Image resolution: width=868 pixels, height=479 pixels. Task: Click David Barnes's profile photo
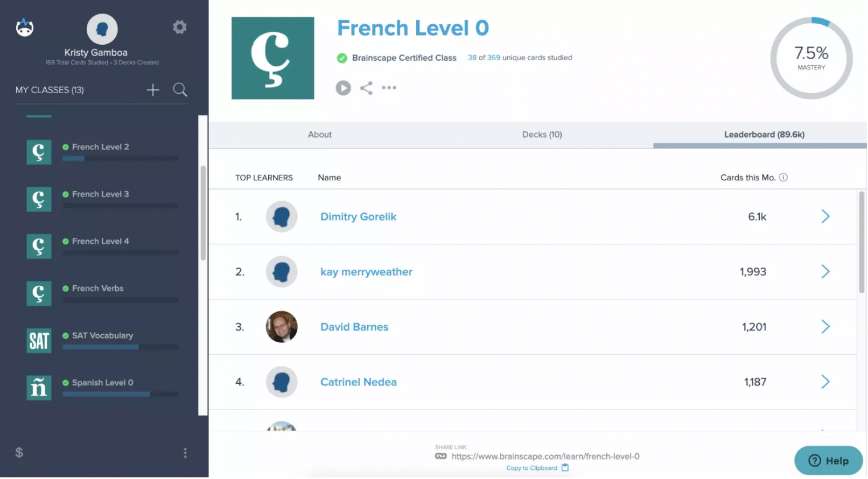coord(282,327)
